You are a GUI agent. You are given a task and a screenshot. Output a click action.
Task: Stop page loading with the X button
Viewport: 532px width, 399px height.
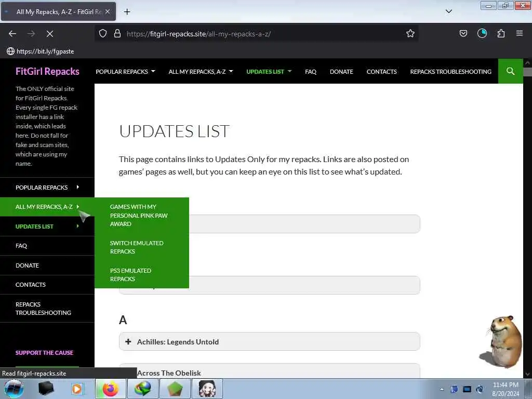click(x=50, y=34)
